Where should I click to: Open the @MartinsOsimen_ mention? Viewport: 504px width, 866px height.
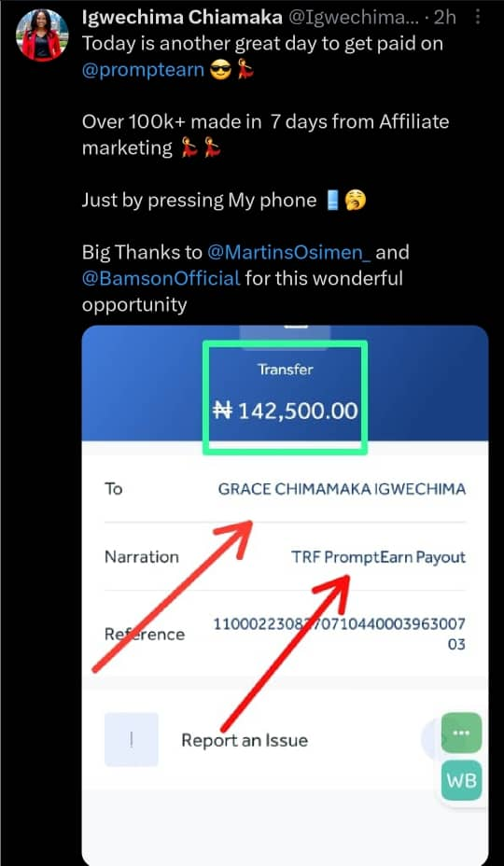tap(288, 252)
